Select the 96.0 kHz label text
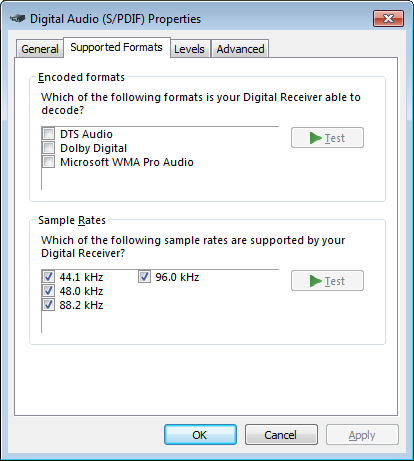414x461 pixels. pyautogui.click(x=177, y=277)
